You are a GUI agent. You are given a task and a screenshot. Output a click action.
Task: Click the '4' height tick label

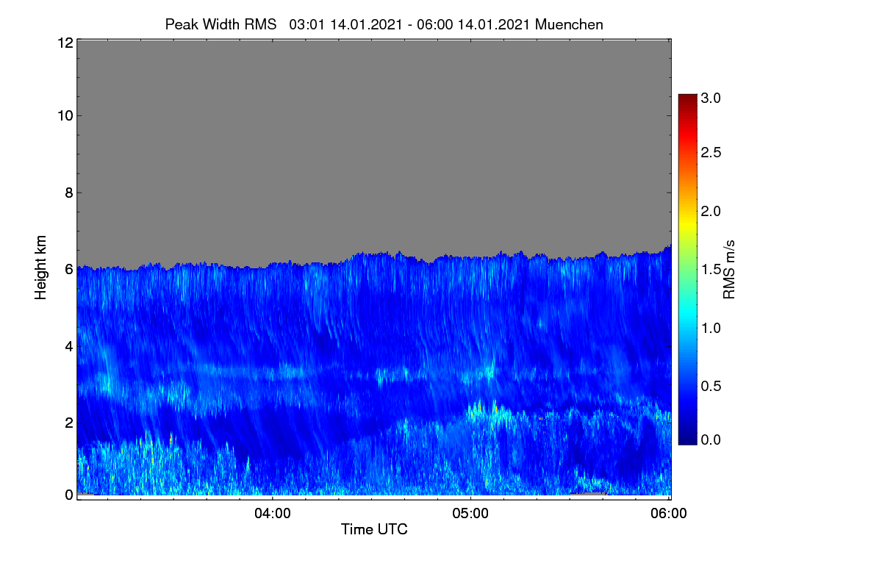[x=68, y=345]
